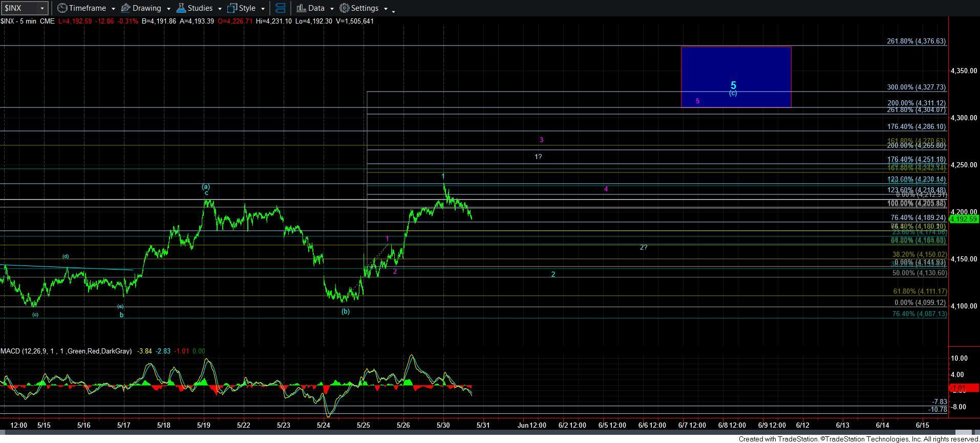Click the Data bar chart icon
Screen dimensions: 980x443
point(301,8)
